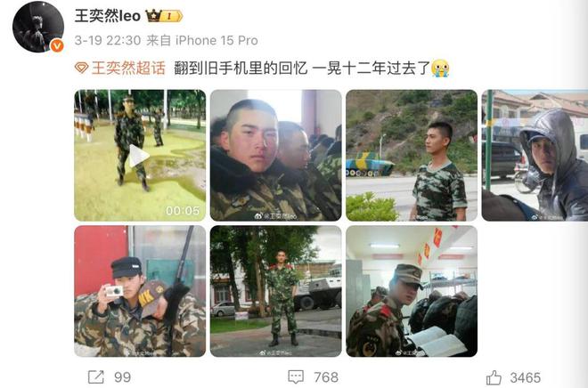Open the 王奕然超话 super topic link
Image resolution: width=588 pixels, height=388 pixels.
click(x=128, y=69)
